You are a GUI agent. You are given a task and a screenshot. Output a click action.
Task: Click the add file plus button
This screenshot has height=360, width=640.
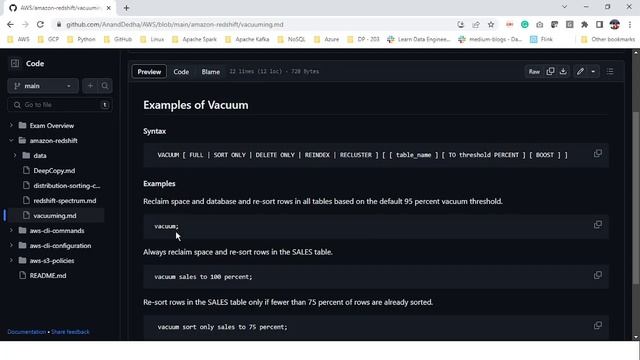[x=90, y=86]
